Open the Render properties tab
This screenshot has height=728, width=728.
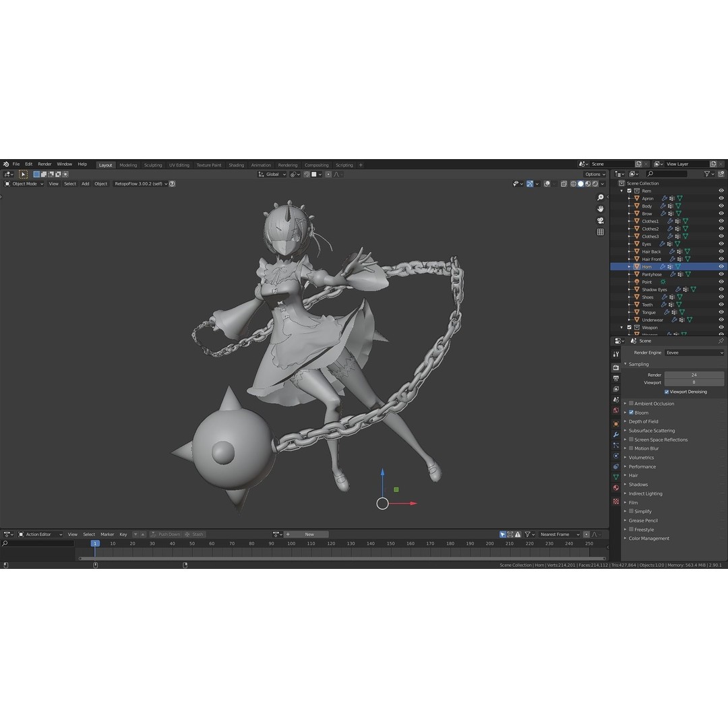pyautogui.click(x=616, y=367)
